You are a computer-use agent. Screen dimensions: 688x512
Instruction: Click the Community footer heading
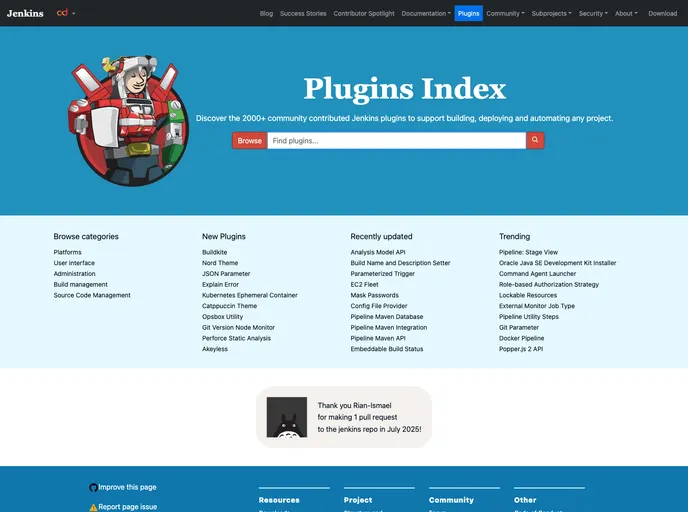tap(451, 500)
